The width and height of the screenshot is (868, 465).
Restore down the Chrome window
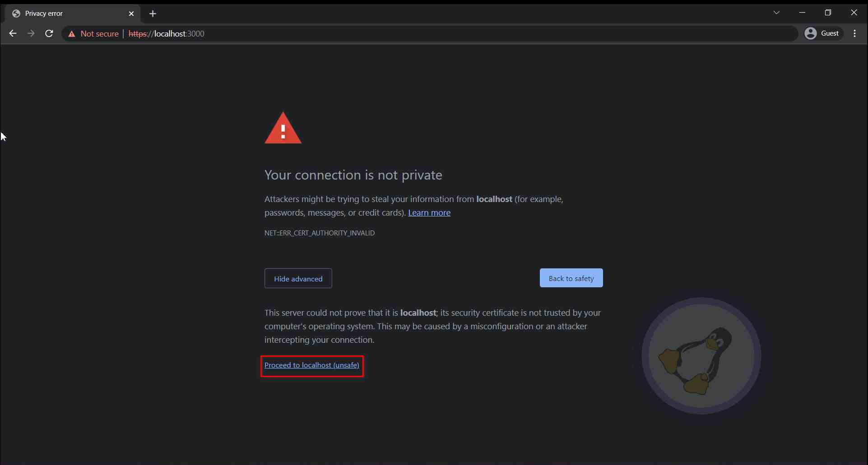point(828,13)
